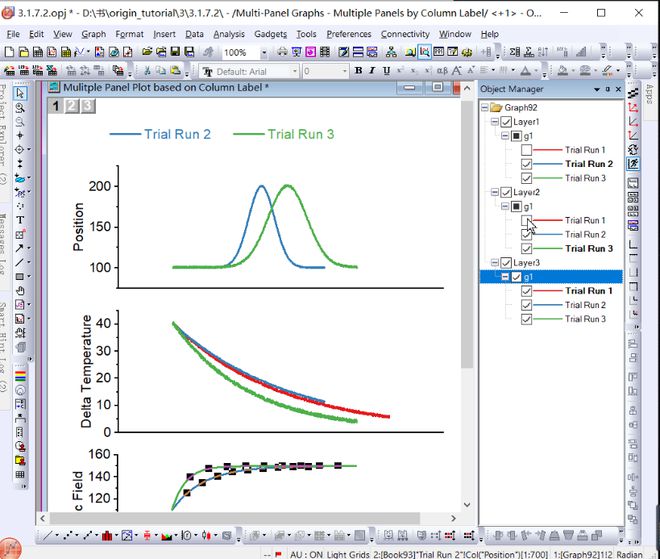
Task: Open the Format menu
Action: [129, 34]
